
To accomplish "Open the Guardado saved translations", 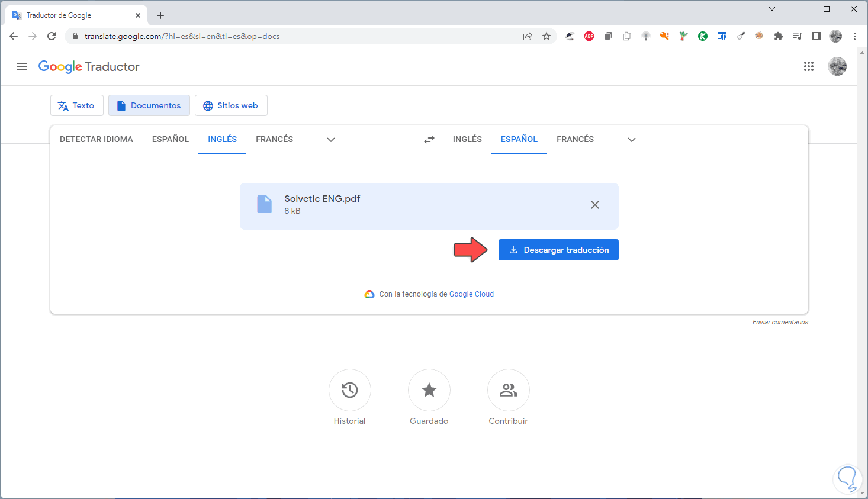I will click(x=429, y=390).
